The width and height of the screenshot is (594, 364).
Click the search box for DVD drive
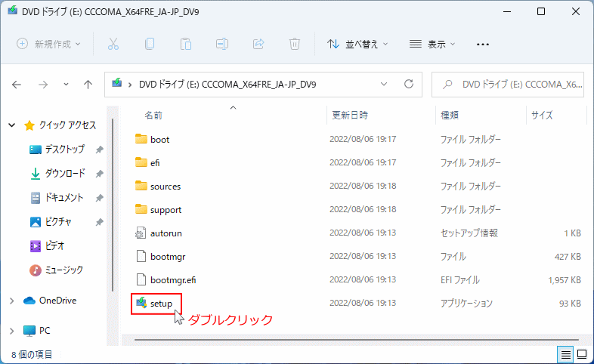coord(508,85)
